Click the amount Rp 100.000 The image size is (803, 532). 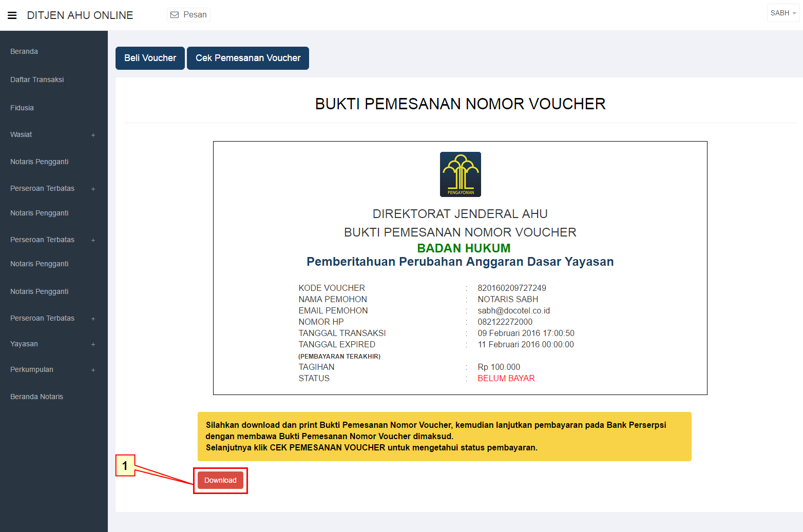(x=499, y=367)
